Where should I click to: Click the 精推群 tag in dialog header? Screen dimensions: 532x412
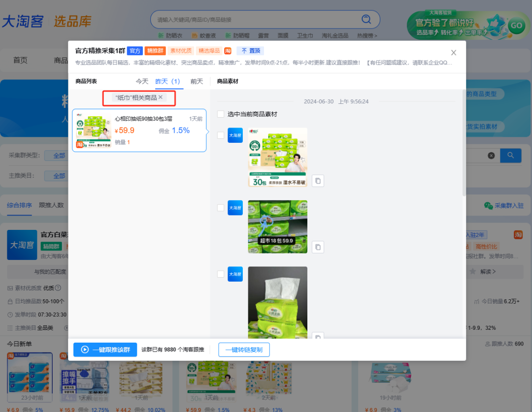click(x=155, y=51)
